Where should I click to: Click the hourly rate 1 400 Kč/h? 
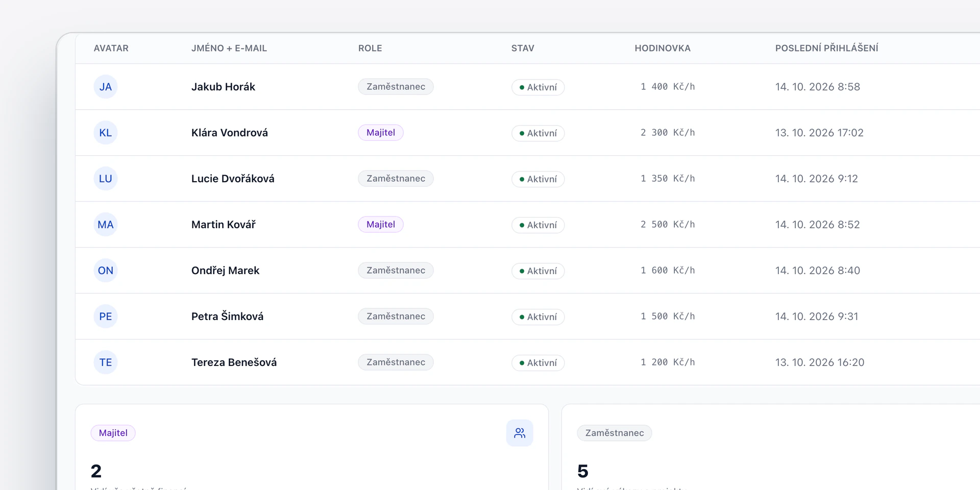pos(668,87)
